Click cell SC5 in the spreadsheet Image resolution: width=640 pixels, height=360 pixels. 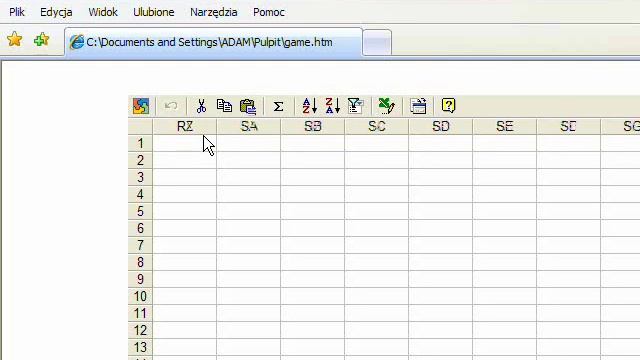(377, 211)
